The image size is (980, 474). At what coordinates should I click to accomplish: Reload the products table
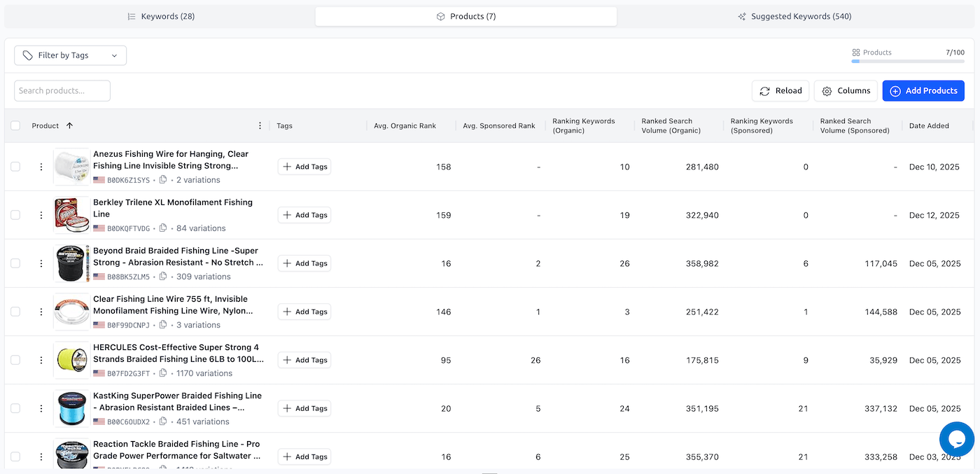coord(780,91)
